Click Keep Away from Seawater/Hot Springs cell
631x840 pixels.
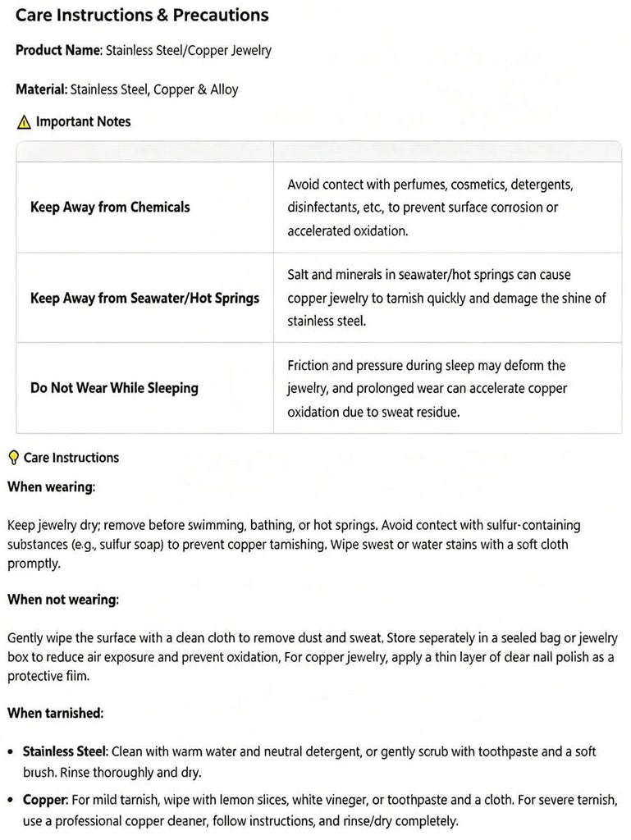(x=144, y=298)
